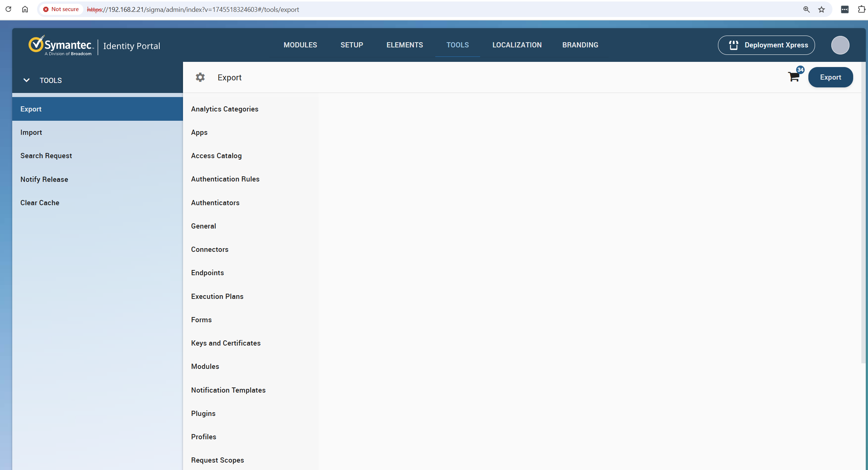The image size is (868, 470).
Task: Choose Apps export category
Action: click(250, 132)
